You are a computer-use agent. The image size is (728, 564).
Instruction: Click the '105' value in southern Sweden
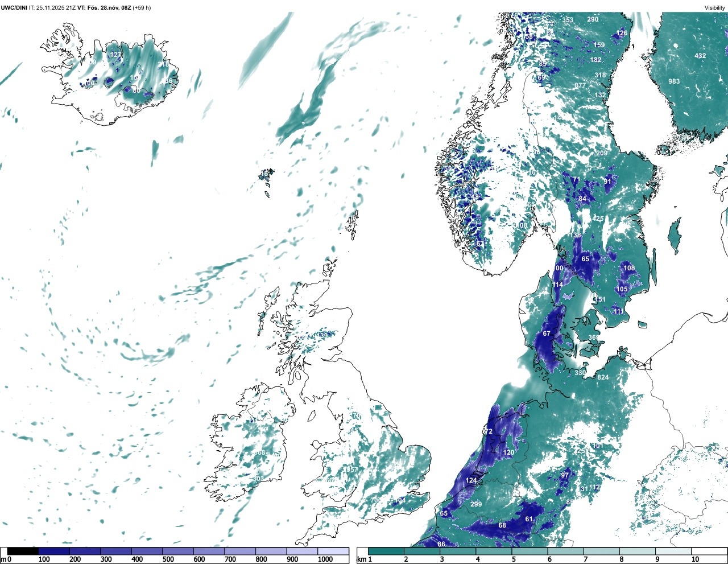point(622,289)
